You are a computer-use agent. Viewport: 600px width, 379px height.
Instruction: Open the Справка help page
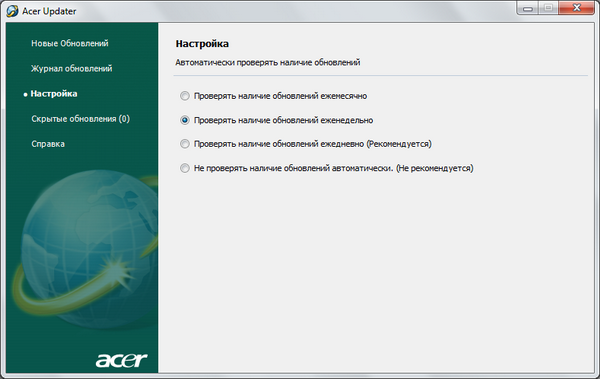[48, 144]
